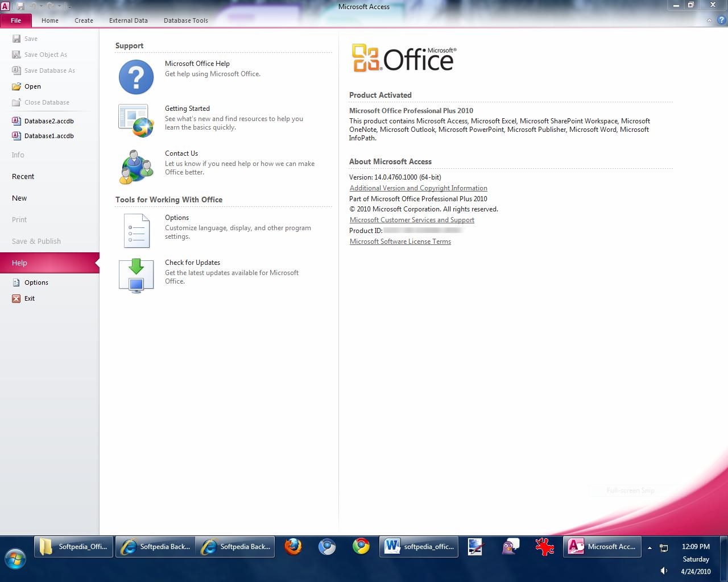This screenshot has width=728, height=582.
Task: Click the ribbon help icon at top right
Action: 721,20
